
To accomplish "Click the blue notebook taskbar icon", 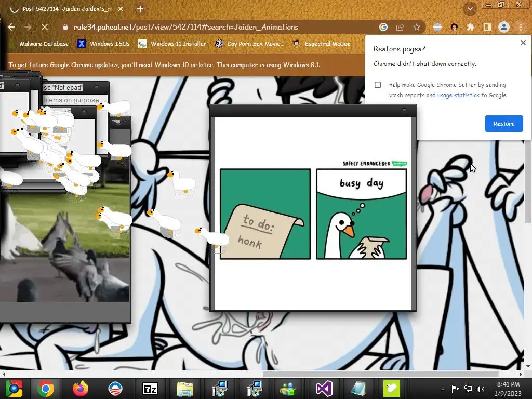I will tap(357, 389).
